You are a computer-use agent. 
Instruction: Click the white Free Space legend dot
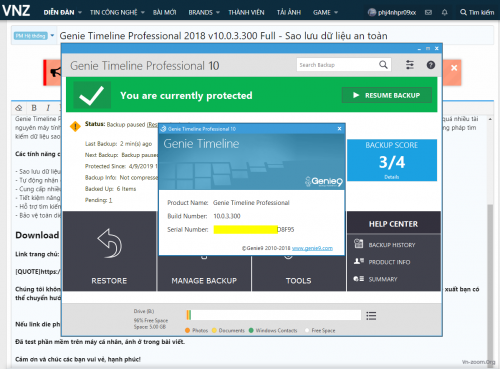tap(307, 330)
